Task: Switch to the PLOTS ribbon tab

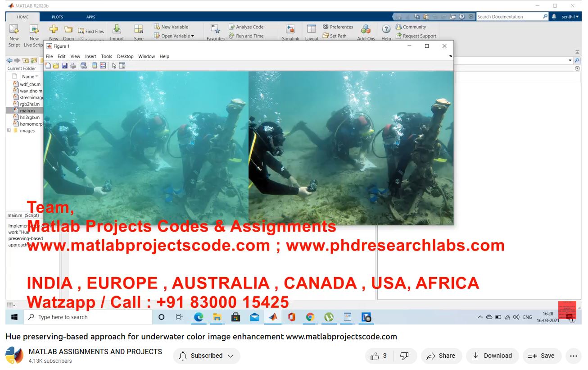Action: (57, 17)
